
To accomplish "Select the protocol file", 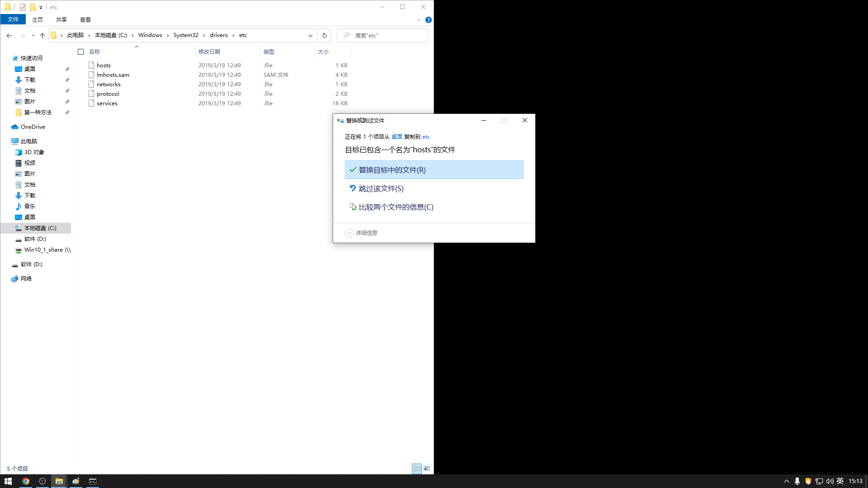I will 108,94.
